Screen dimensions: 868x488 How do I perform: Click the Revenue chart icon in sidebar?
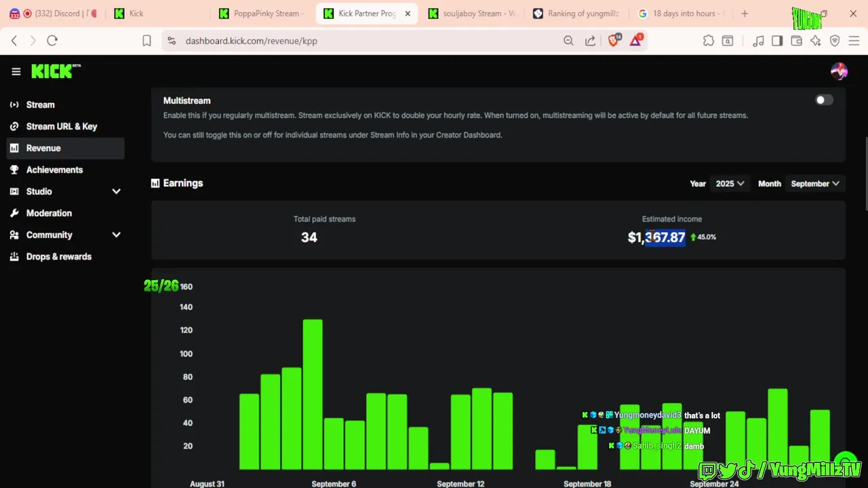tap(14, 148)
